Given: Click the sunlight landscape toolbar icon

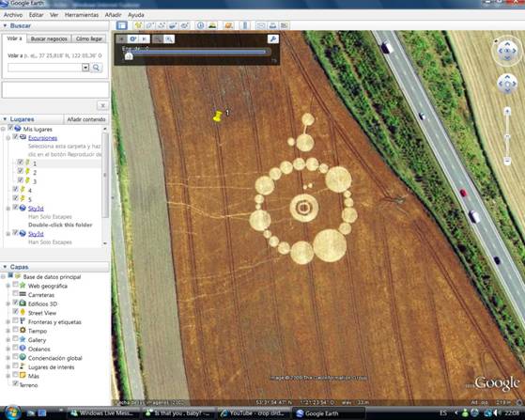Looking at the screenshot, I should tap(212, 25).
